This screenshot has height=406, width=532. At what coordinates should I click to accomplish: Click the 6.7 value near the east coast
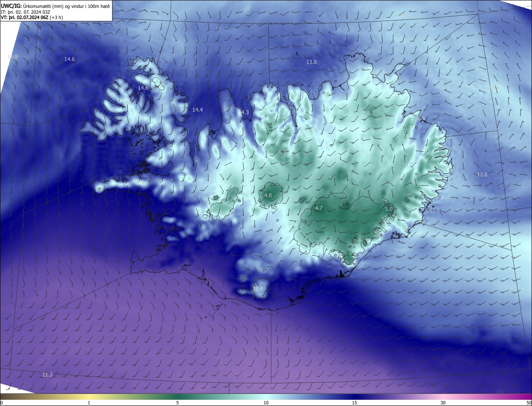pyautogui.click(x=407, y=128)
